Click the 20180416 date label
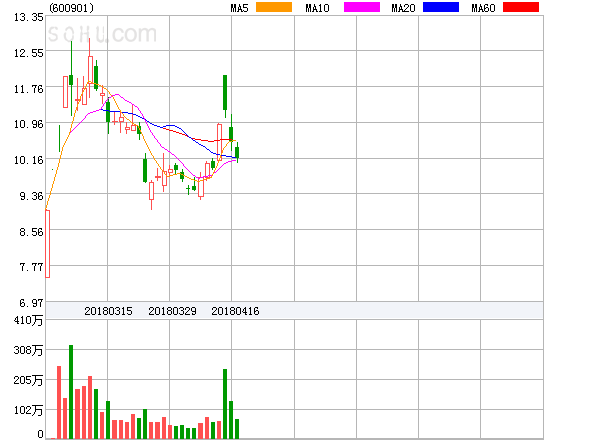Image resolution: width=600 pixels, height=440 pixels. click(x=235, y=311)
